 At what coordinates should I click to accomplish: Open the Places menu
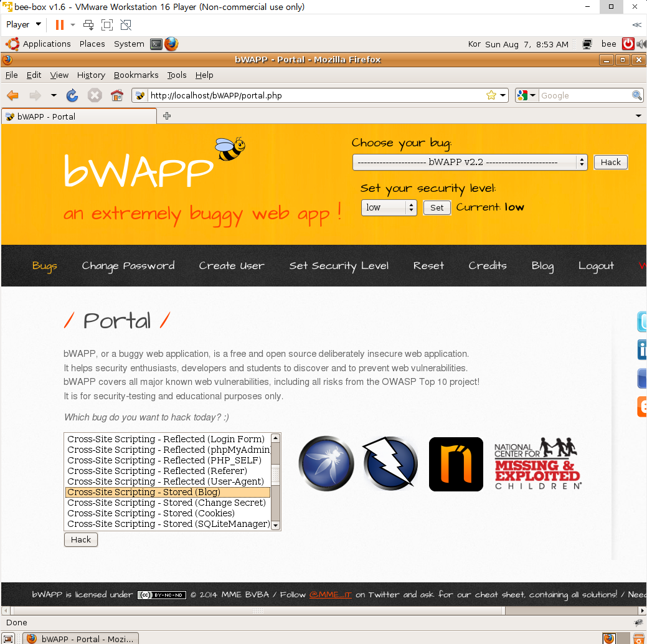pyautogui.click(x=92, y=44)
